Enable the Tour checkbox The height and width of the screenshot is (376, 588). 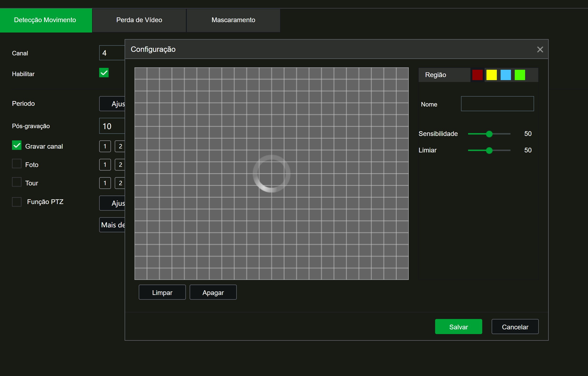coord(16,182)
